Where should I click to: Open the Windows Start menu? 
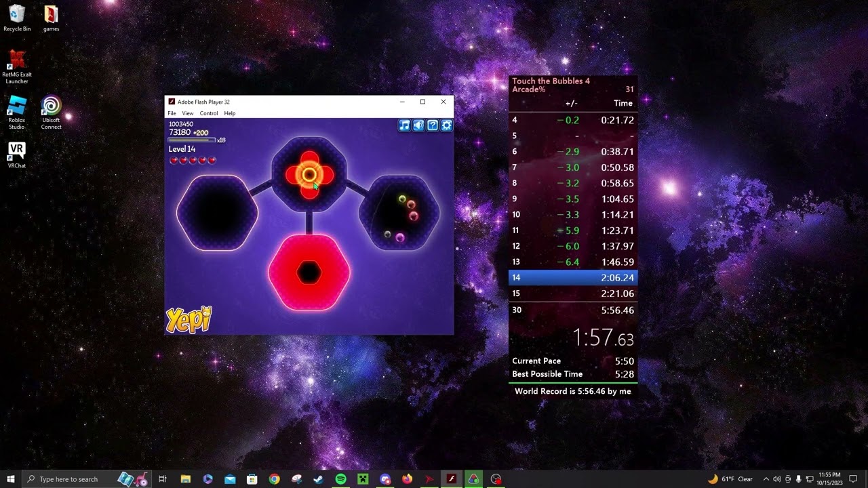point(11,479)
